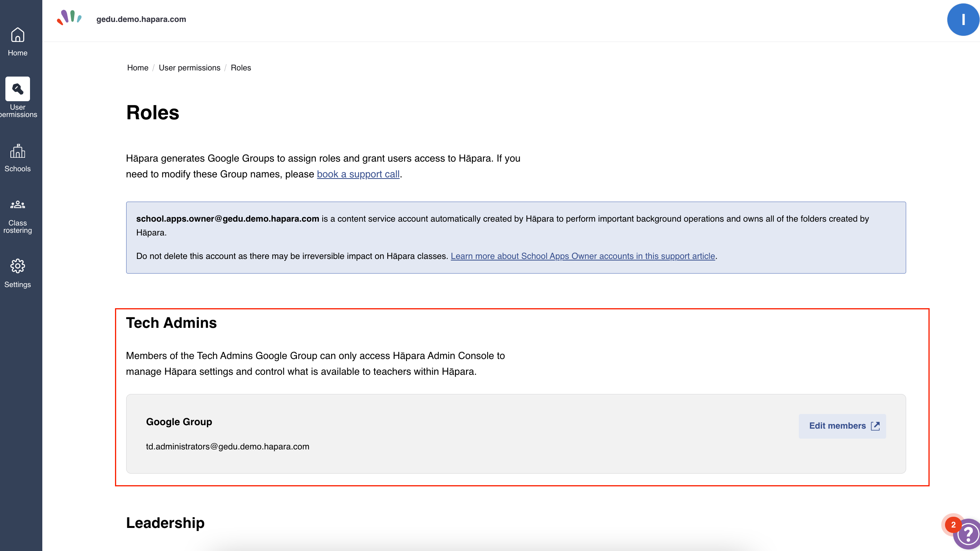Open the user avatar 'I' menu
The image size is (980, 551).
click(x=963, y=20)
